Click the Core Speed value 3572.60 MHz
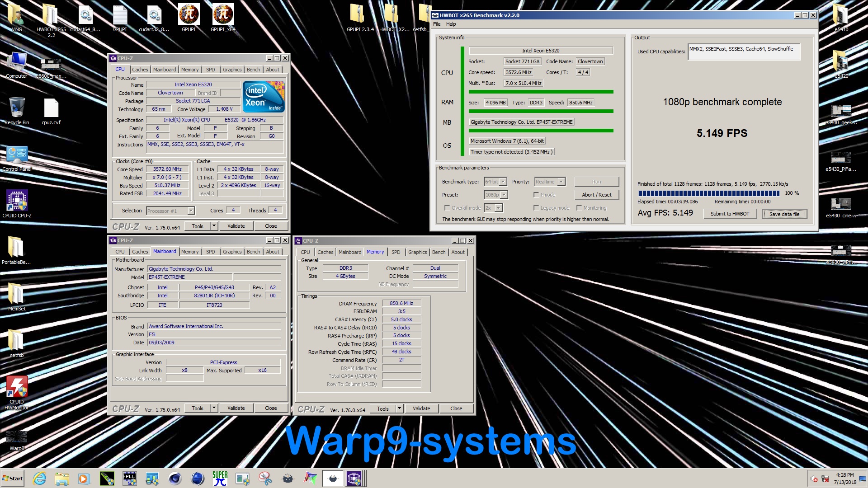This screenshot has height=488, width=868. coord(167,169)
